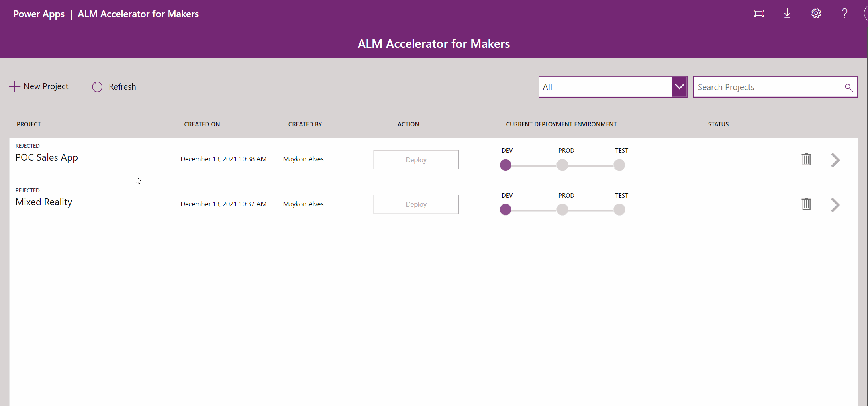Click the Power Apps label in the header

pos(39,14)
